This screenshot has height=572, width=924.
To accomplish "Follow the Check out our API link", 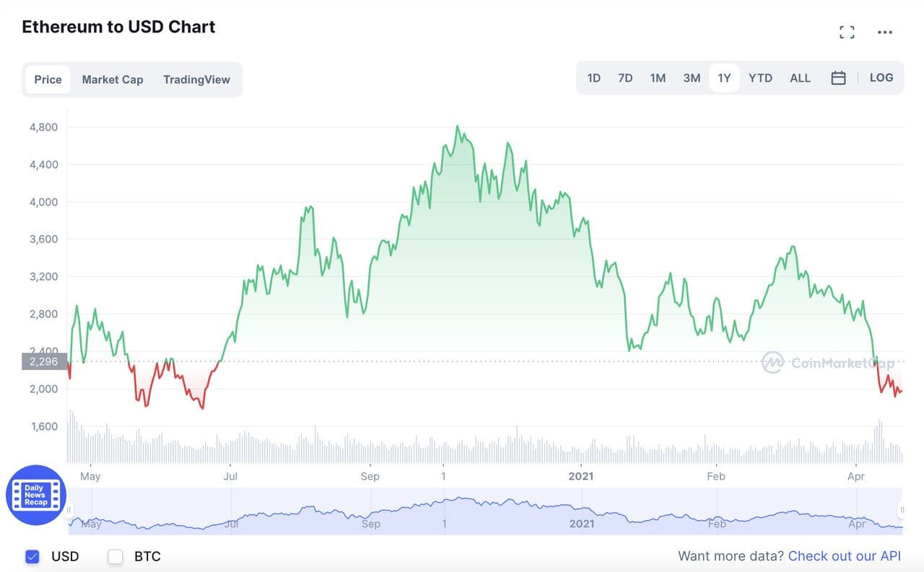I will (x=845, y=556).
